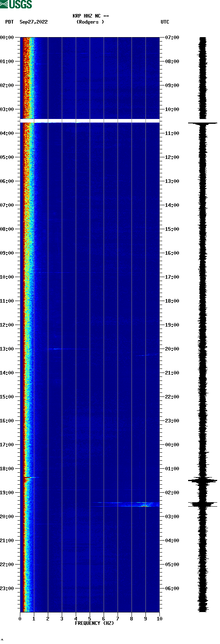
Task: Click the seismogram spike at the data gap
Action: (203, 123)
